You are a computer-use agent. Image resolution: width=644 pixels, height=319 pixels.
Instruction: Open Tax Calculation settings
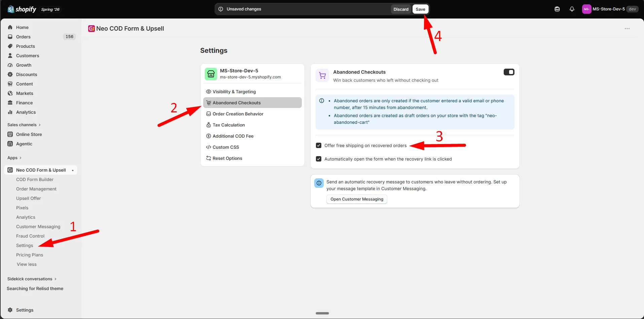252,125
